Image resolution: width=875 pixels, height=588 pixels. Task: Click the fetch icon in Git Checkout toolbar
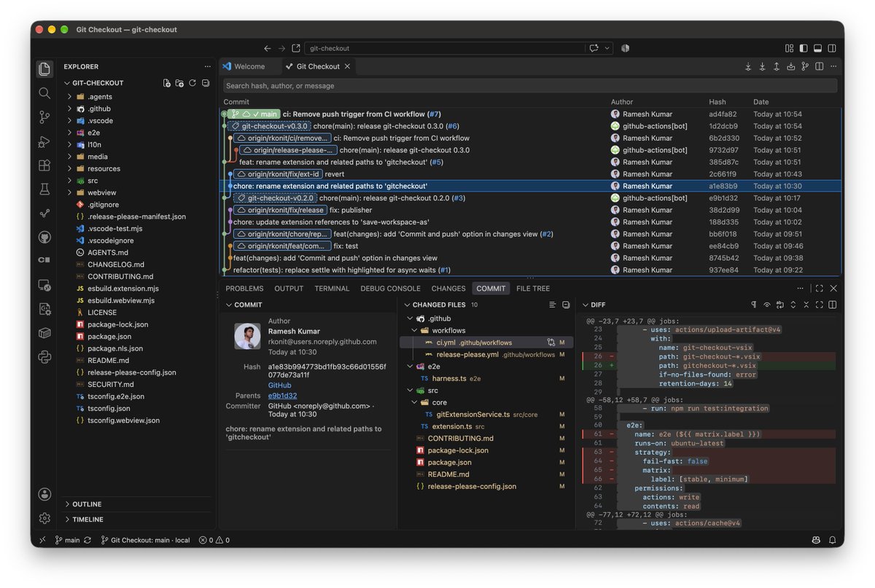click(x=748, y=66)
